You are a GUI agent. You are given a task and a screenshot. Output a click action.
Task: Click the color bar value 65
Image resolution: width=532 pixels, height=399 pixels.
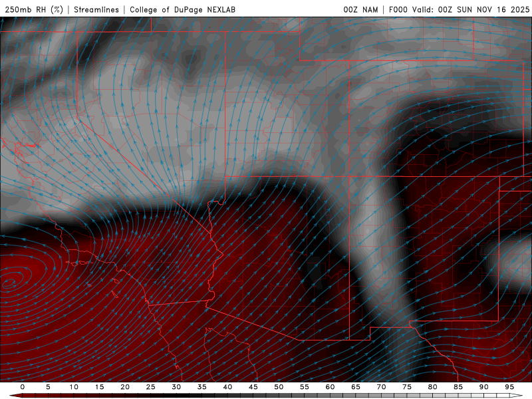[356, 387]
